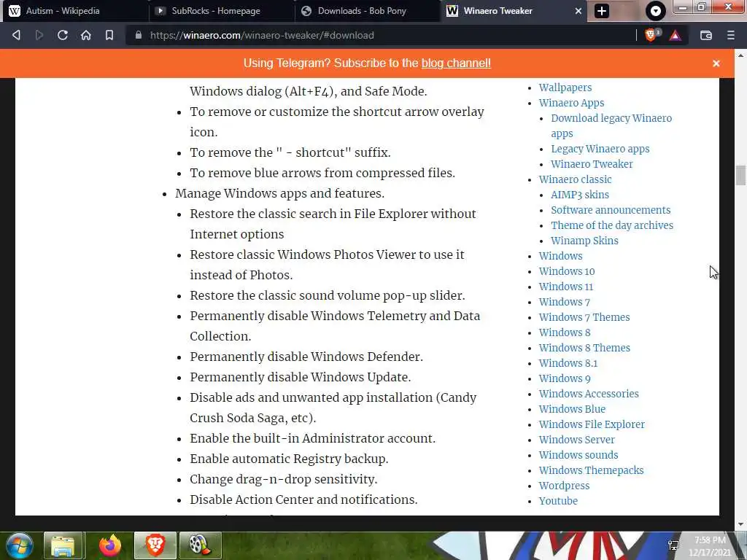Open the Youtube category link

[558, 501]
